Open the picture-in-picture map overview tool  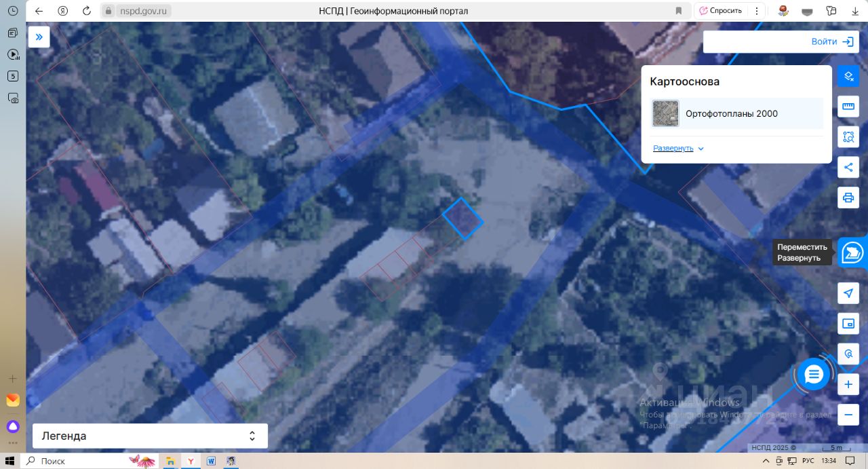coord(848,324)
